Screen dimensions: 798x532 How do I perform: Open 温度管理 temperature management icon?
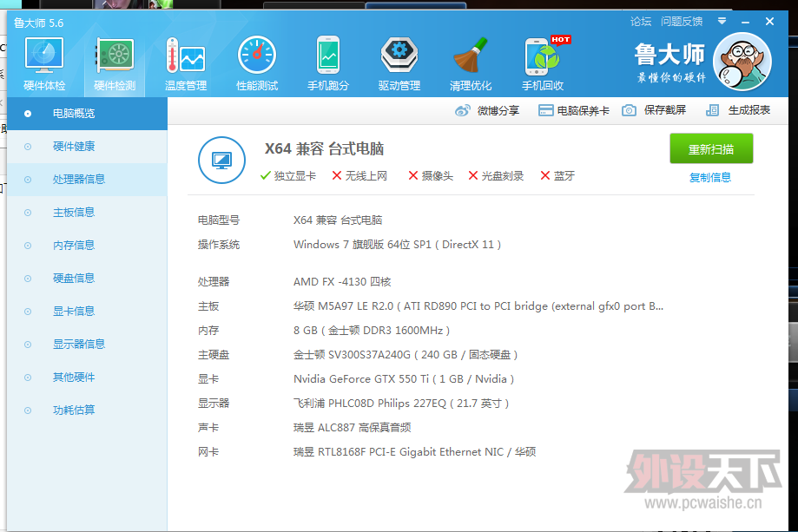point(186,55)
